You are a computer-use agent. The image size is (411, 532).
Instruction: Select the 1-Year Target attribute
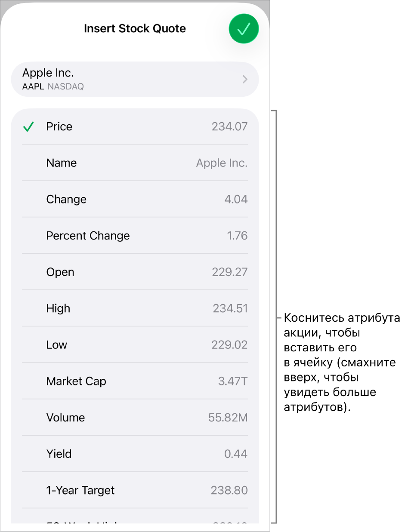[x=135, y=490]
